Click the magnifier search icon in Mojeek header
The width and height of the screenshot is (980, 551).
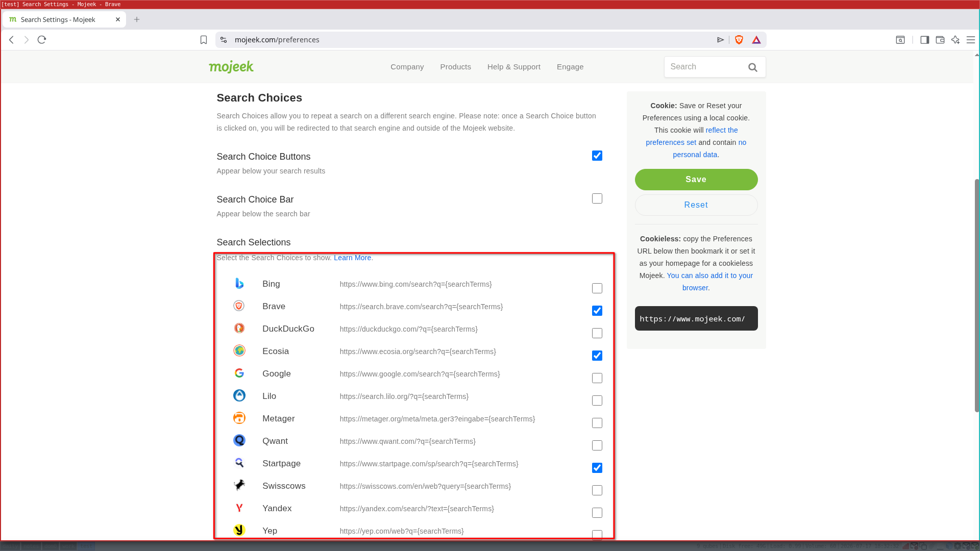753,67
